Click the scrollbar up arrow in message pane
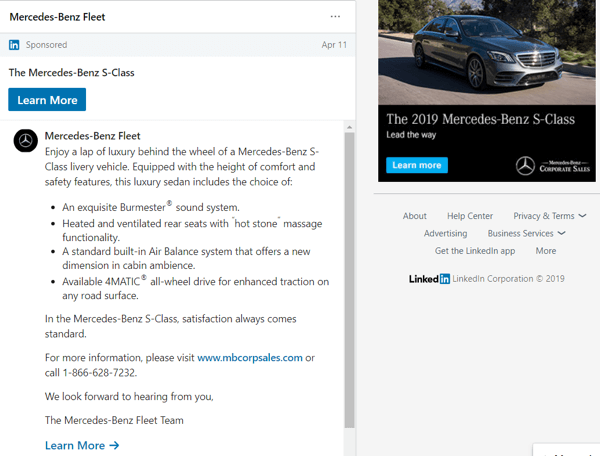This screenshot has height=456, width=600. (x=349, y=127)
